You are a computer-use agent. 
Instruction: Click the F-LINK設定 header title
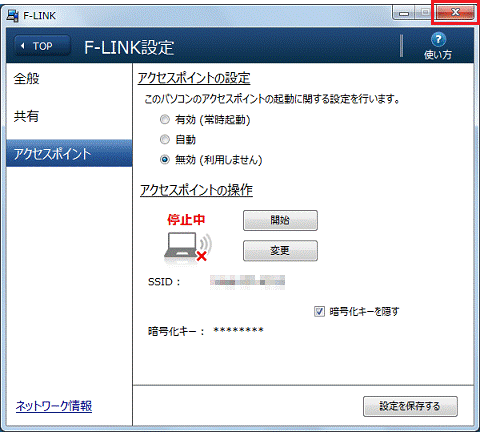129,47
